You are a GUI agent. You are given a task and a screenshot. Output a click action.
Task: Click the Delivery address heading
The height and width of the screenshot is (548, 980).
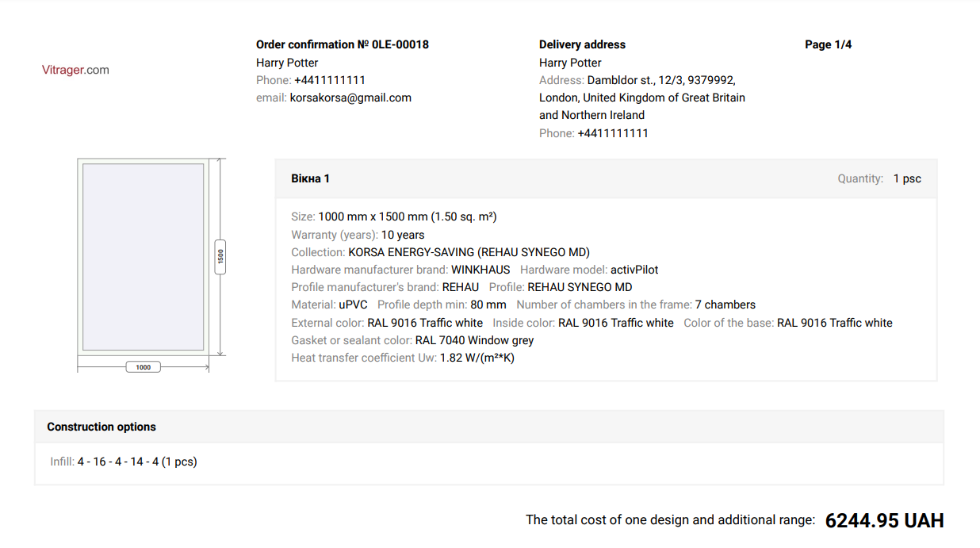coord(582,44)
